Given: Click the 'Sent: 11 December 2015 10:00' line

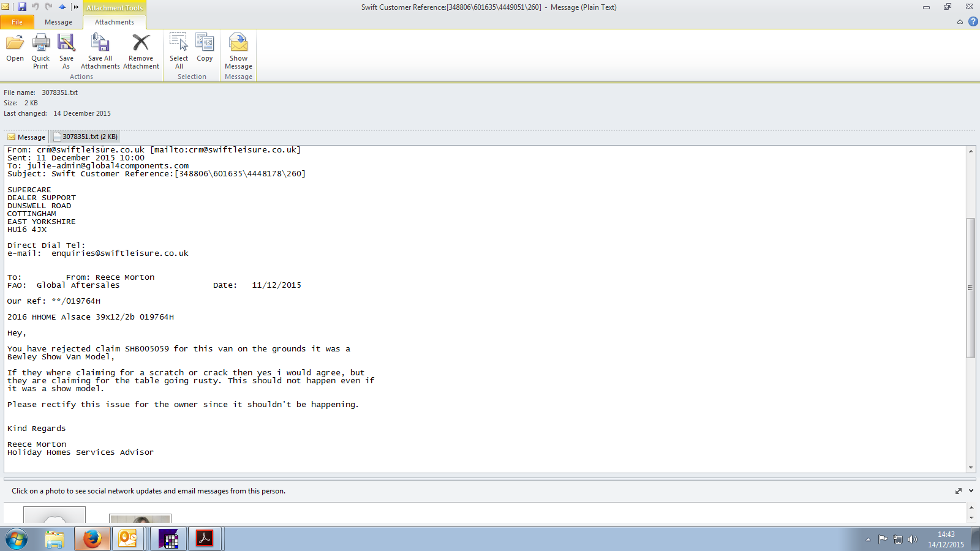Looking at the screenshot, I should 76,158.
